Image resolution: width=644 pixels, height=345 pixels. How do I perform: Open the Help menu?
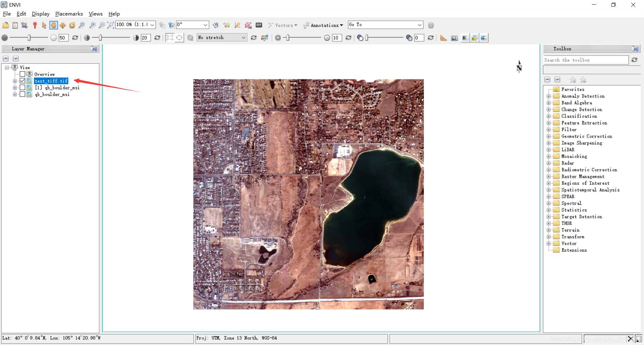click(114, 14)
